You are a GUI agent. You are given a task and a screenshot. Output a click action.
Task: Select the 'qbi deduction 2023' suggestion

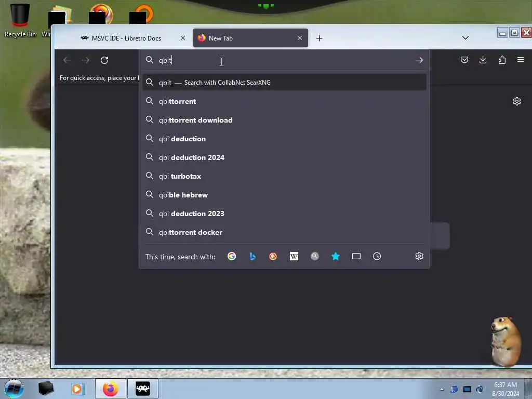pos(284,213)
